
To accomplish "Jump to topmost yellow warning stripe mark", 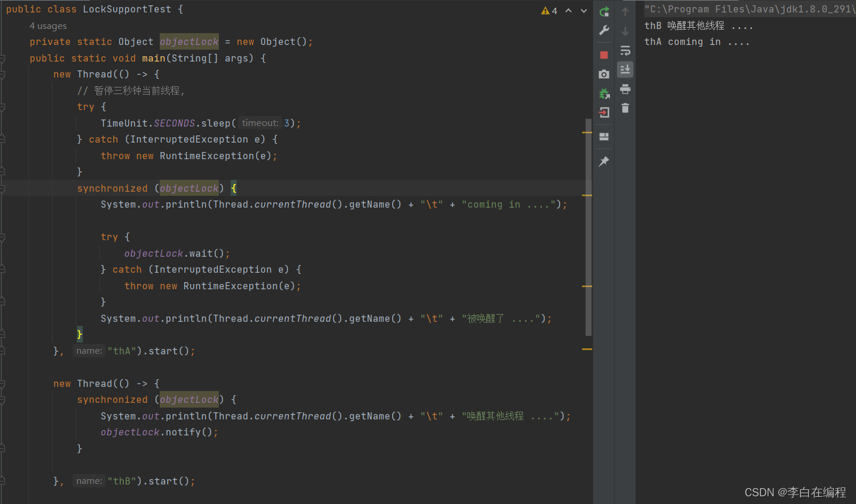I will [587, 133].
